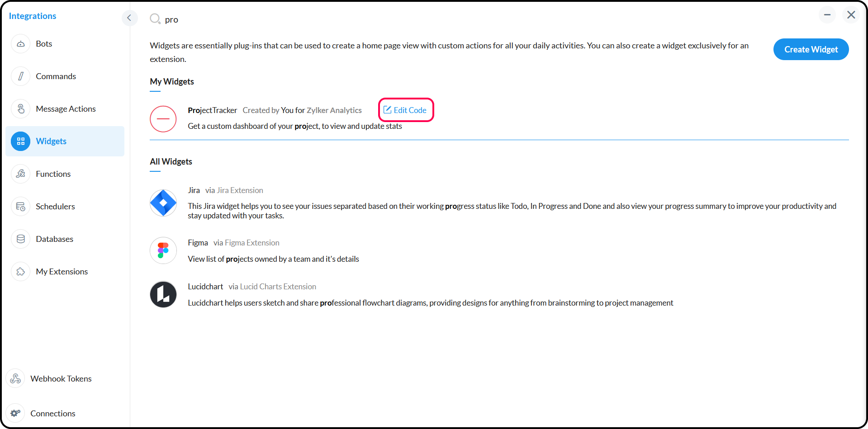Open Commands via its slash icon

click(21, 76)
